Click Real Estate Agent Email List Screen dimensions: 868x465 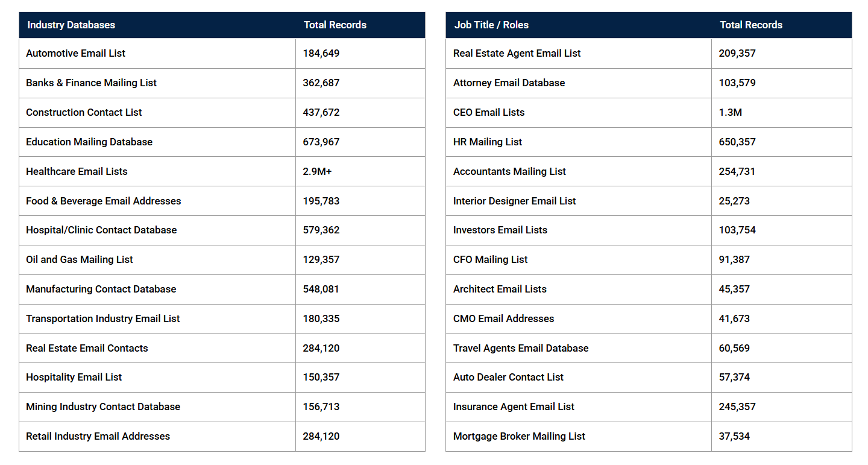point(517,53)
